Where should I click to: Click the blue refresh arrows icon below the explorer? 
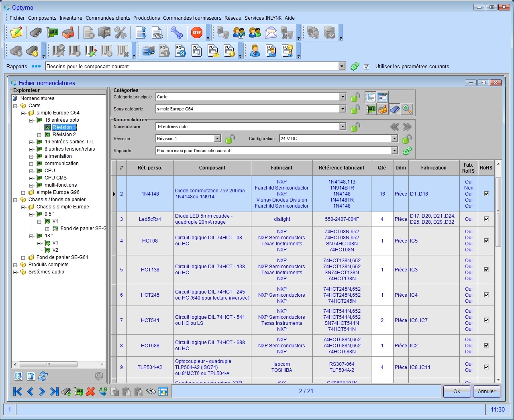pyautogui.click(x=43, y=376)
